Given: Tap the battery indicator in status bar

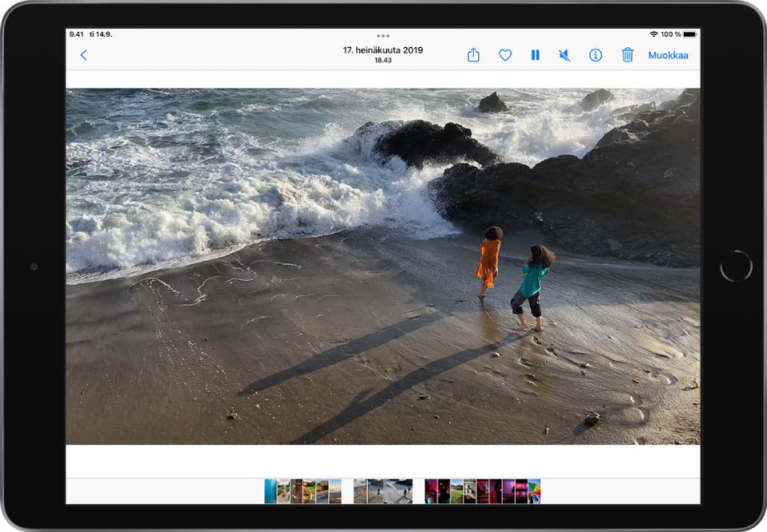Looking at the screenshot, I should tap(689, 34).
